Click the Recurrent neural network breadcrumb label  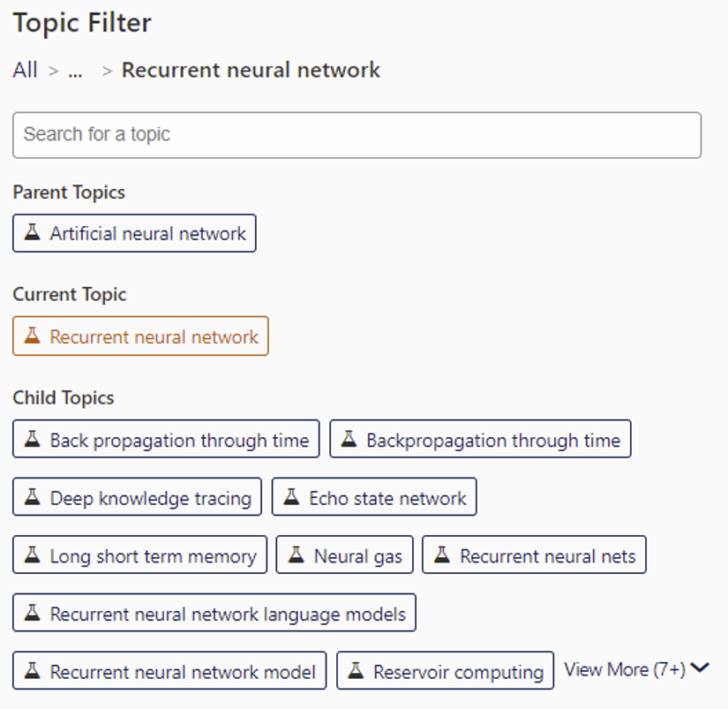[x=251, y=71]
